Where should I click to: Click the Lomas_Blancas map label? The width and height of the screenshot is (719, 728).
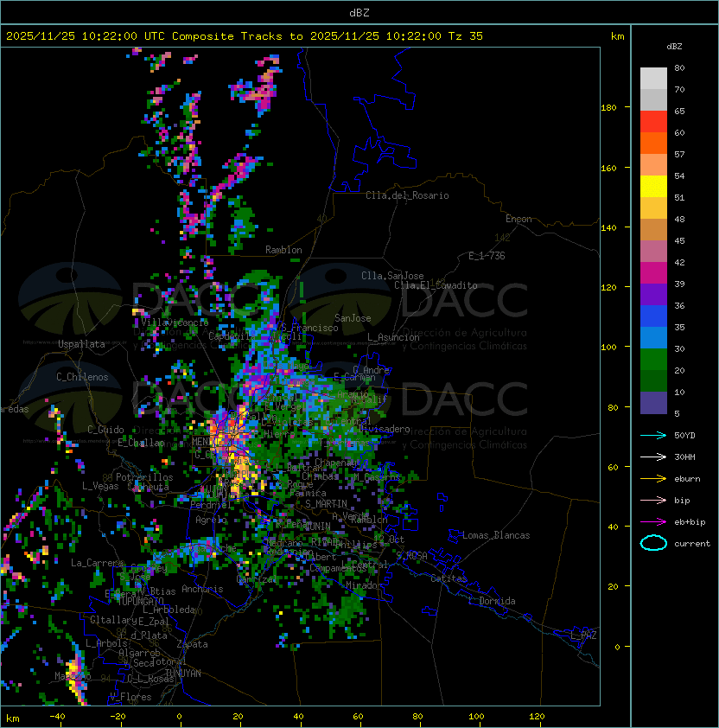pyautogui.click(x=496, y=535)
